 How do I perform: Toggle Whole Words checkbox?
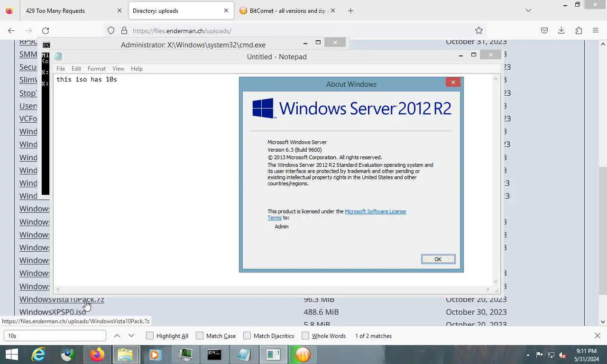[x=305, y=336]
